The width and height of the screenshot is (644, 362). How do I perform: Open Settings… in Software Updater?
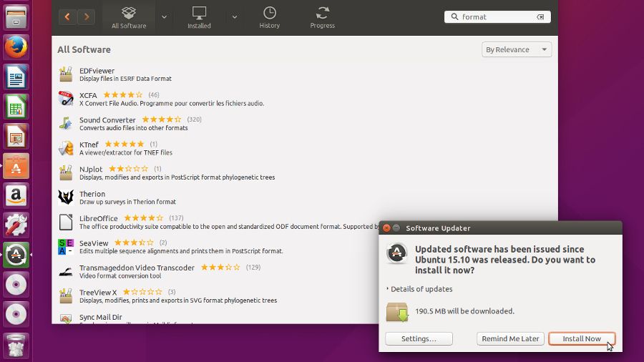[419, 338]
